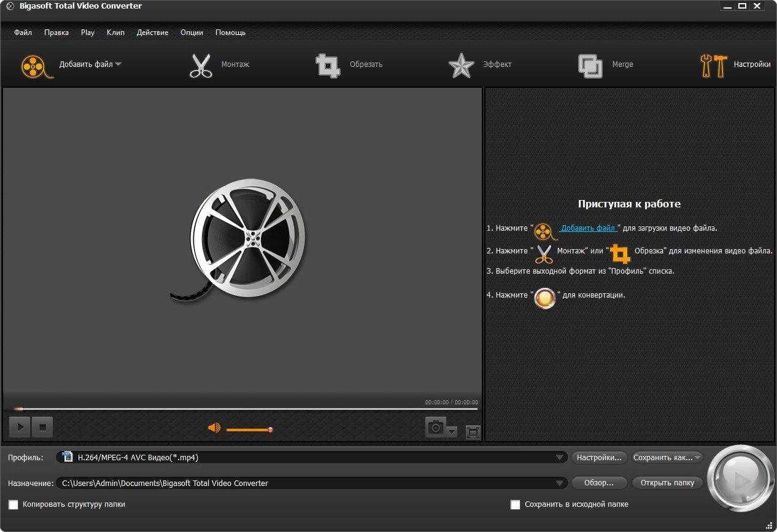Open the Действие menu
The width and height of the screenshot is (777, 532).
click(x=152, y=33)
